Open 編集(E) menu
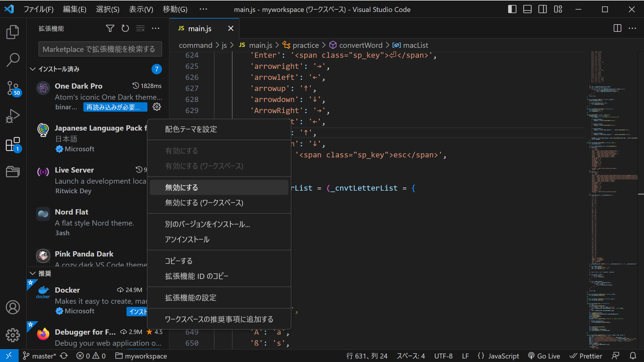 coord(75,9)
